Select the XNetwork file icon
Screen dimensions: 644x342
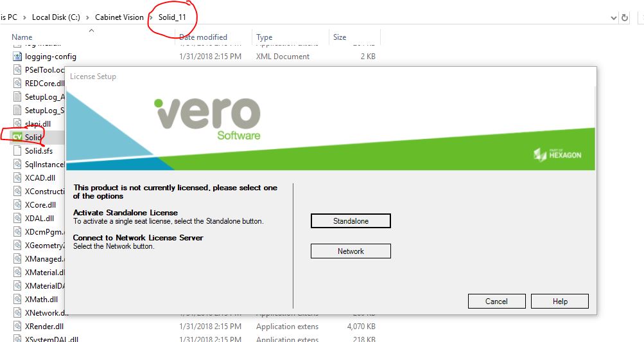point(17,313)
